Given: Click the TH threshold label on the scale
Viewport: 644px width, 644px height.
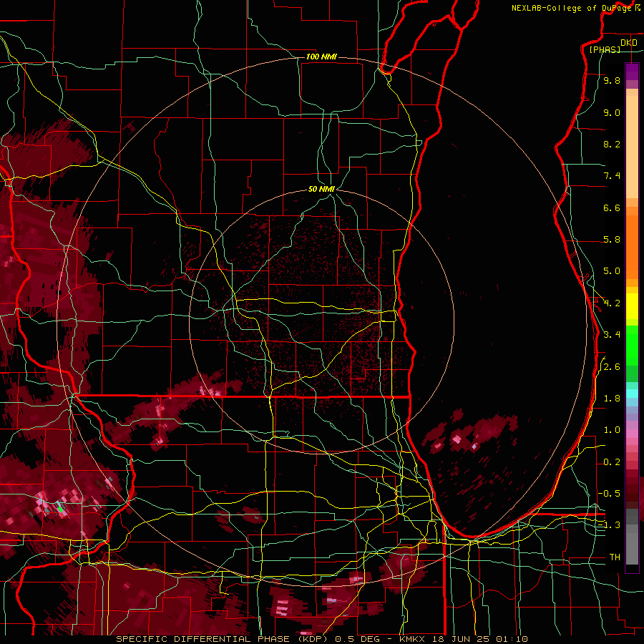Looking at the screenshot, I should [615, 557].
